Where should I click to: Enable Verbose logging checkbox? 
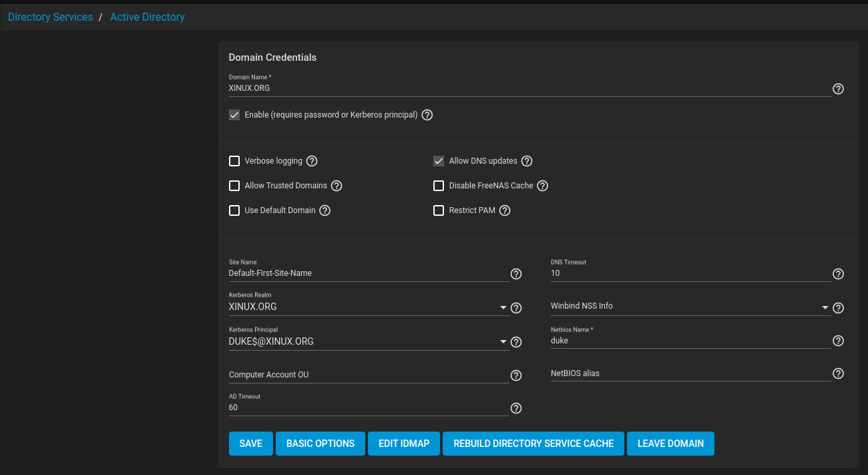(234, 161)
